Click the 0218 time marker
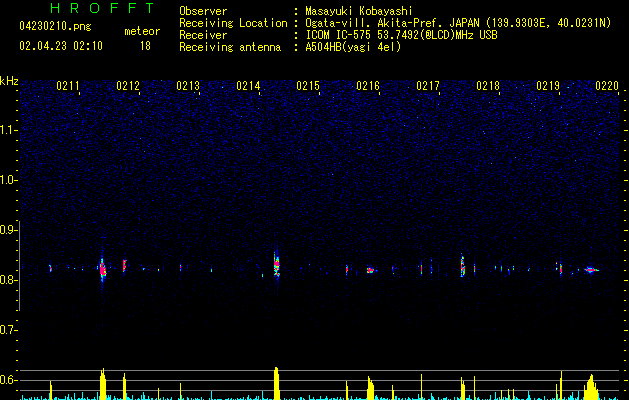The width and height of the screenshot is (629, 400). pyautogui.click(x=488, y=86)
